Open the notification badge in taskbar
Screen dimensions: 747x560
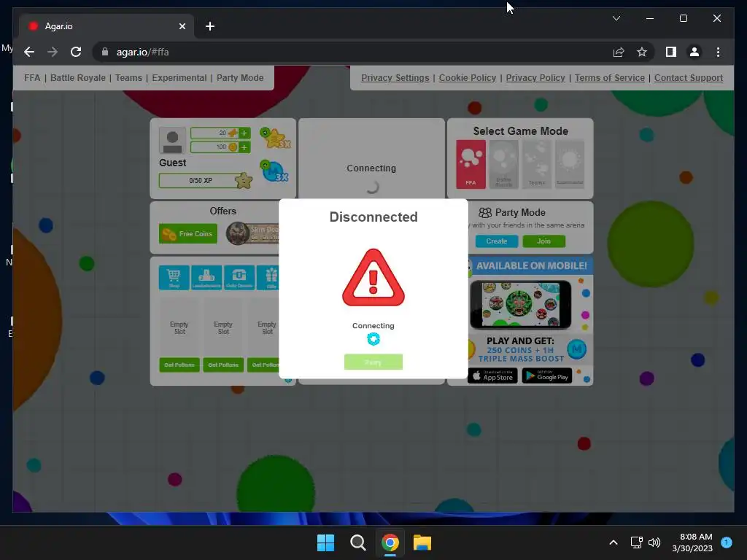click(727, 542)
